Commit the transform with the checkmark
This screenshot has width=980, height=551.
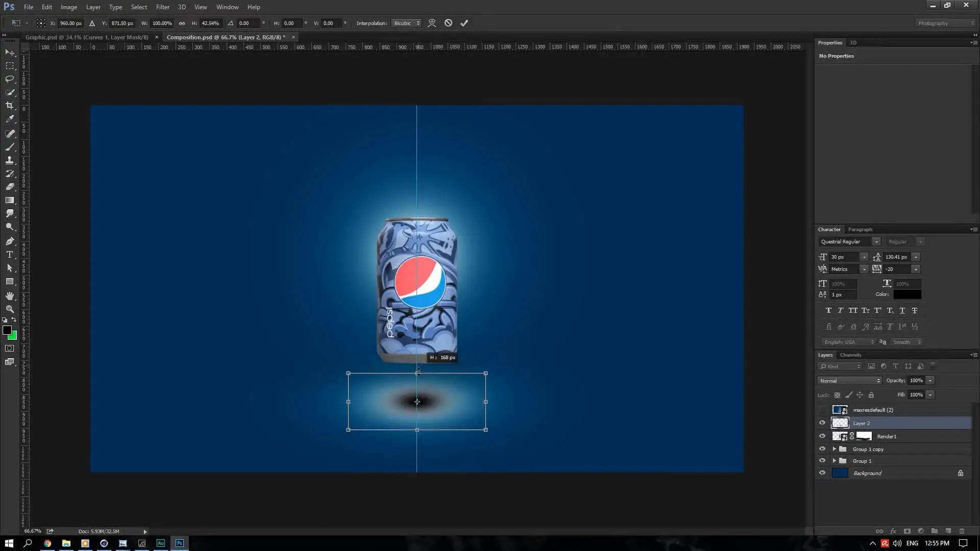[x=464, y=23]
